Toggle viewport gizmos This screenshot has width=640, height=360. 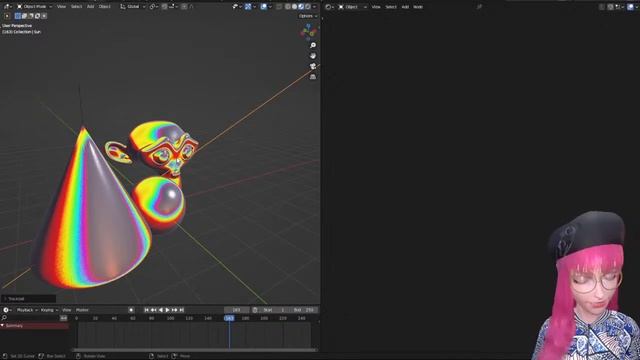click(248, 7)
